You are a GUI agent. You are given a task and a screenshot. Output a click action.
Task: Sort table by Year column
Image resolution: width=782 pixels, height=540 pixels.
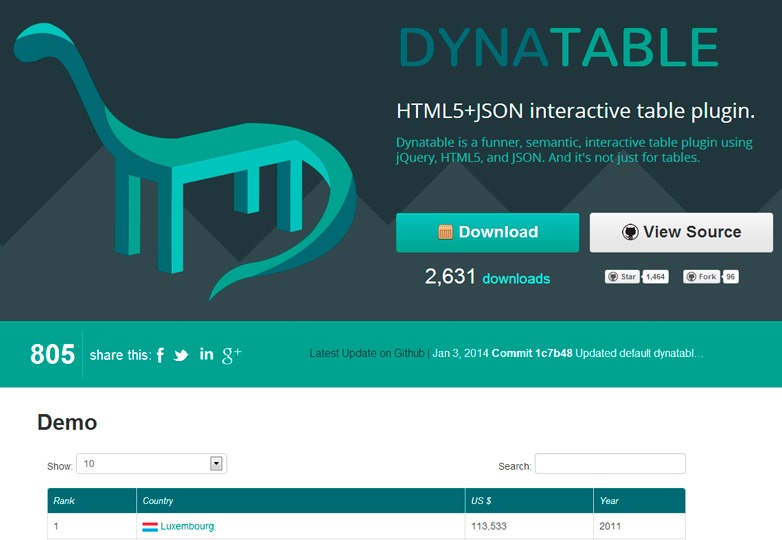(609, 500)
